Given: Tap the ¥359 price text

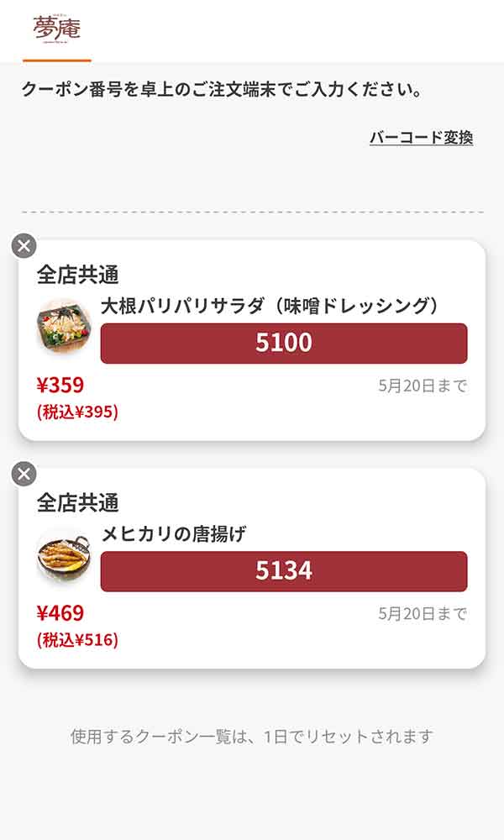Looking at the screenshot, I should [60, 384].
